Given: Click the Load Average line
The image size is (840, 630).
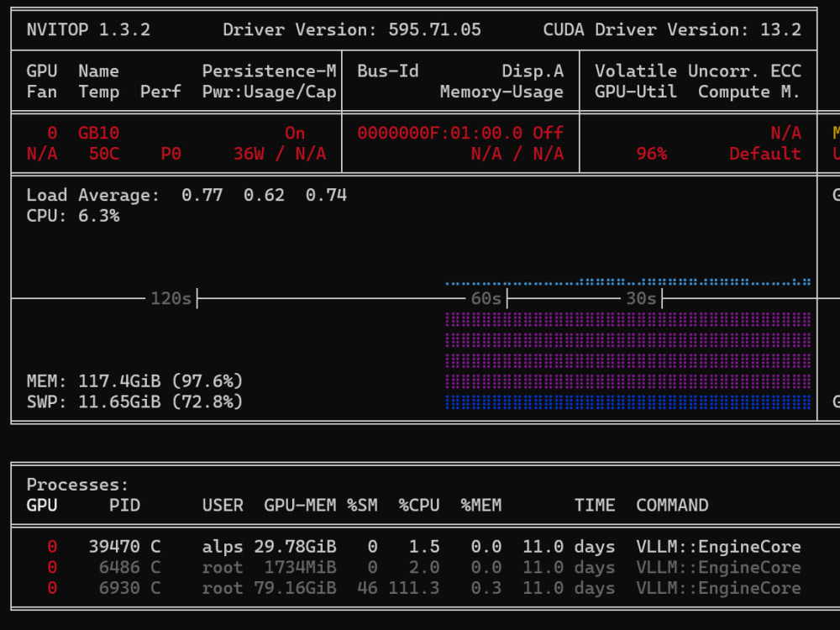Looking at the screenshot, I should point(186,195).
